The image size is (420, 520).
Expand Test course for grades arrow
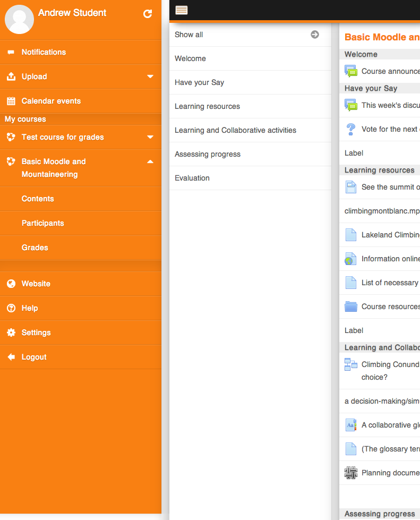point(150,137)
